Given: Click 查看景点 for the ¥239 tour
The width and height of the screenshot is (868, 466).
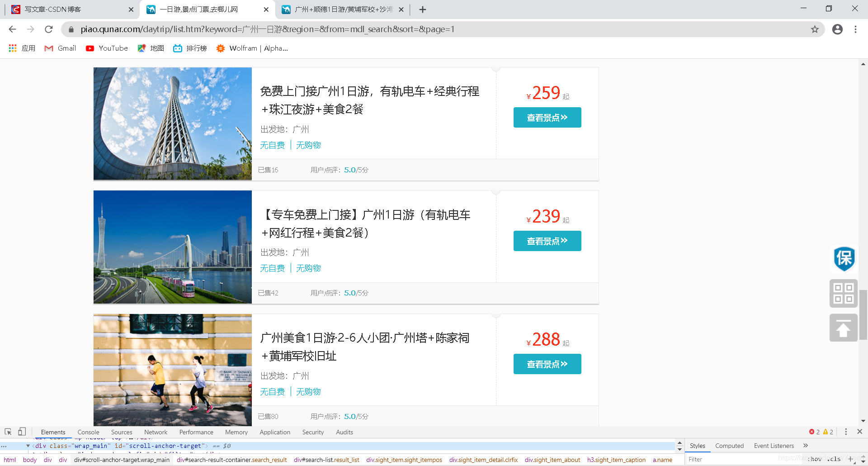Looking at the screenshot, I should (547, 241).
